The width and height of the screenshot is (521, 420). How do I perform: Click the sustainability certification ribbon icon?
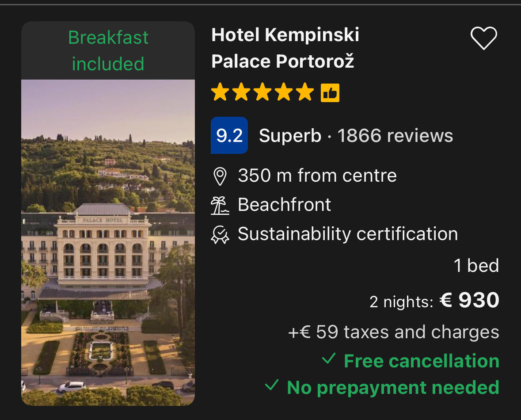[220, 235]
